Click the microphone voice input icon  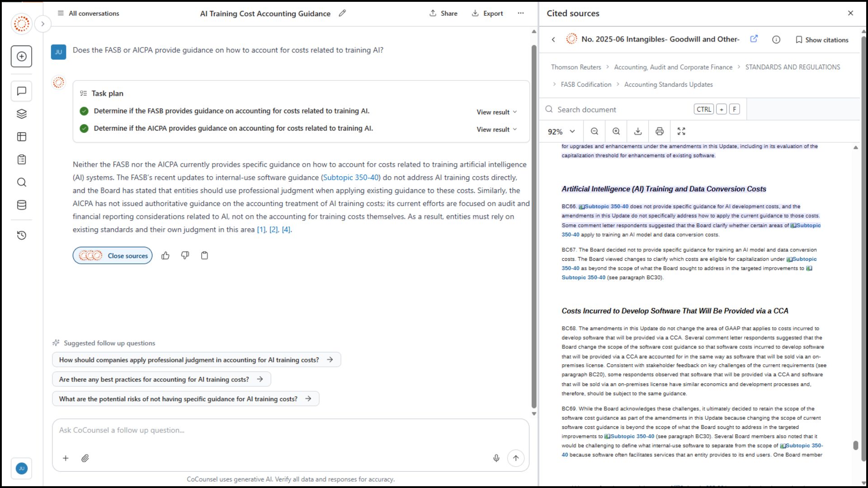(x=496, y=458)
